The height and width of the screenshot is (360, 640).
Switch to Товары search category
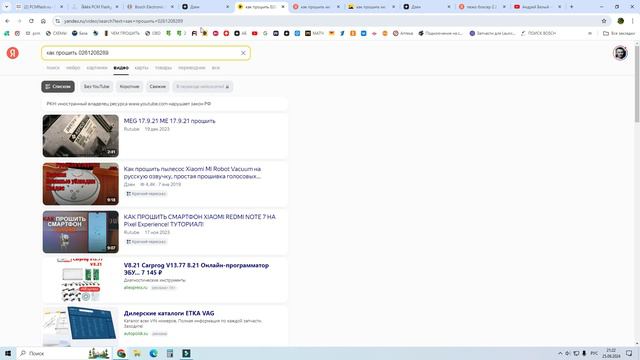pos(163,68)
